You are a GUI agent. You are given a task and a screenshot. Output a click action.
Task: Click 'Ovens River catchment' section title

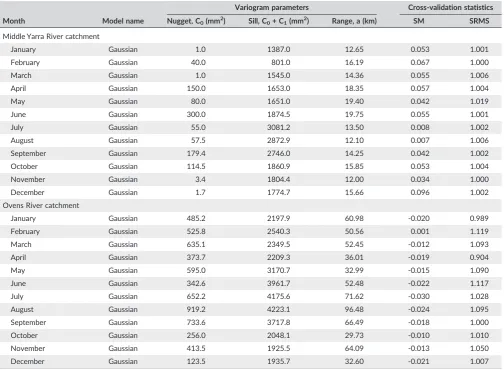click(x=41, y=205)
